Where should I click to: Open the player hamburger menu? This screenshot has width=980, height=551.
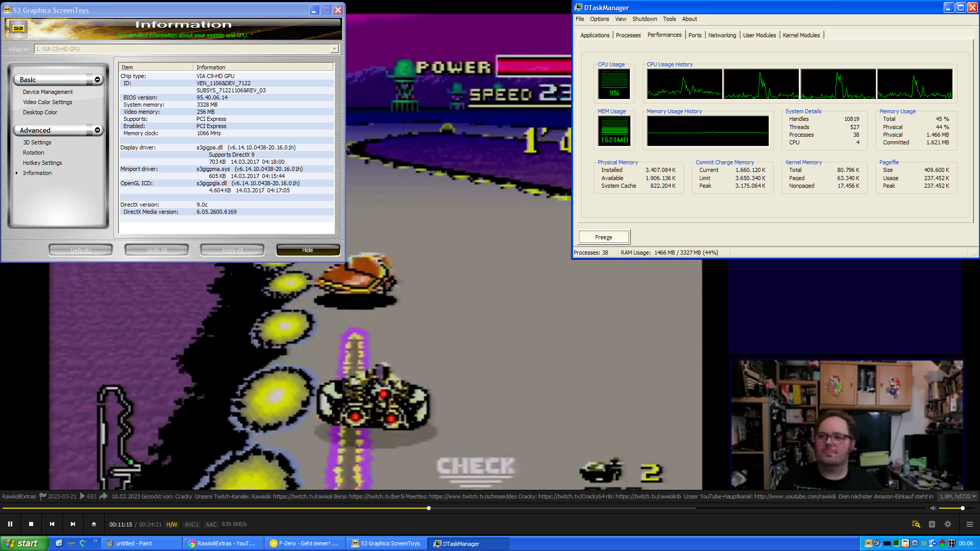pyautogui.click(x=970, y=524)
